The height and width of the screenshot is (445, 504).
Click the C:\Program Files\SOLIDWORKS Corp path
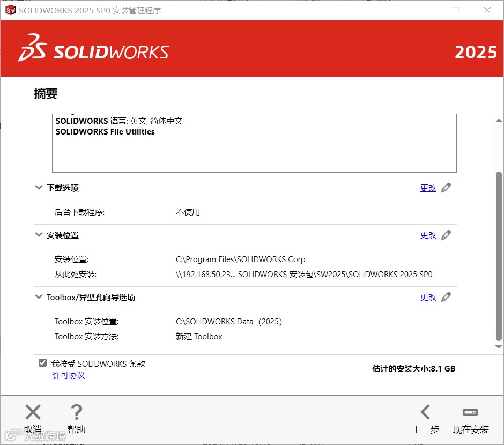(x=240, y=259)
